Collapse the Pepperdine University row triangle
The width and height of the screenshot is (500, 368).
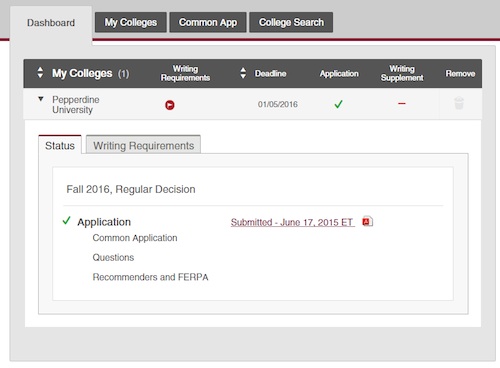tap(41, 99)
